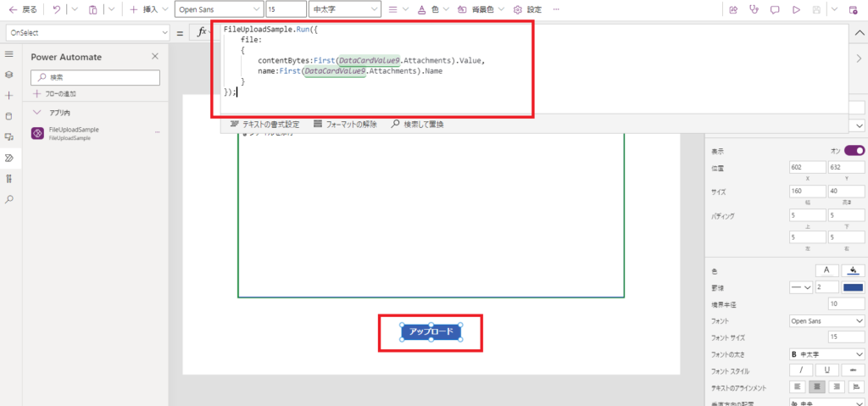Open the Open Sans font dropdown in toolbar

click(x=220, y=9)
